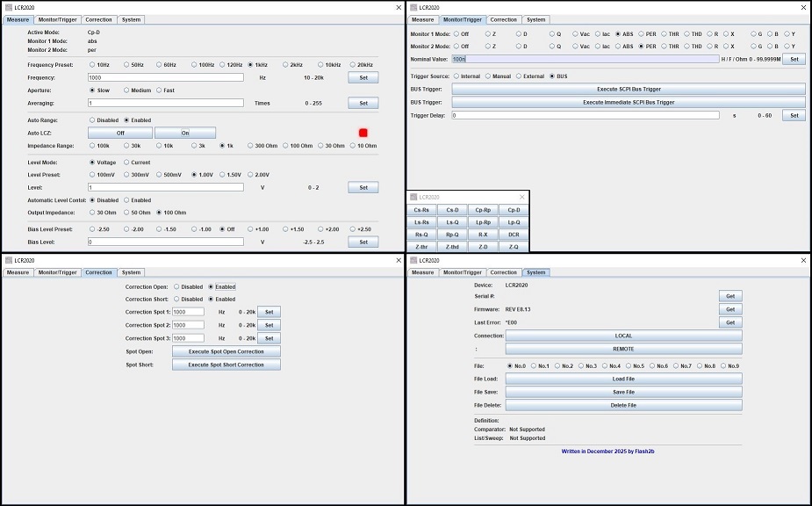Screen dimensions: 812x506
Task: Select 50 Ohm output impedance
Action: point(126,213)
